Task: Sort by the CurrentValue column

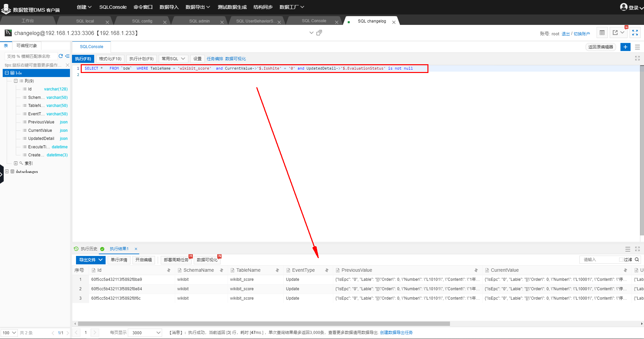Action: tap(626, 270)
